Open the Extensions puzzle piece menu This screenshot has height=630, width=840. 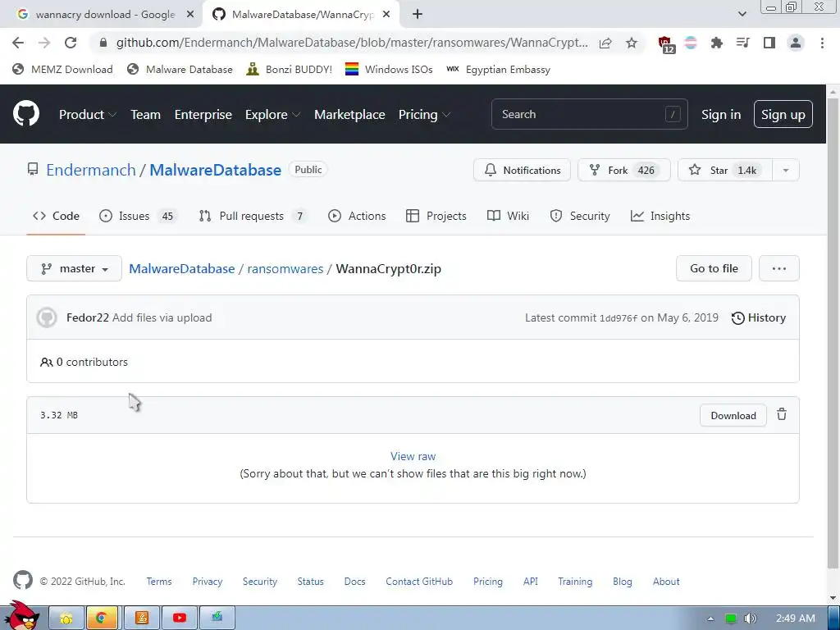coord(716,43)
